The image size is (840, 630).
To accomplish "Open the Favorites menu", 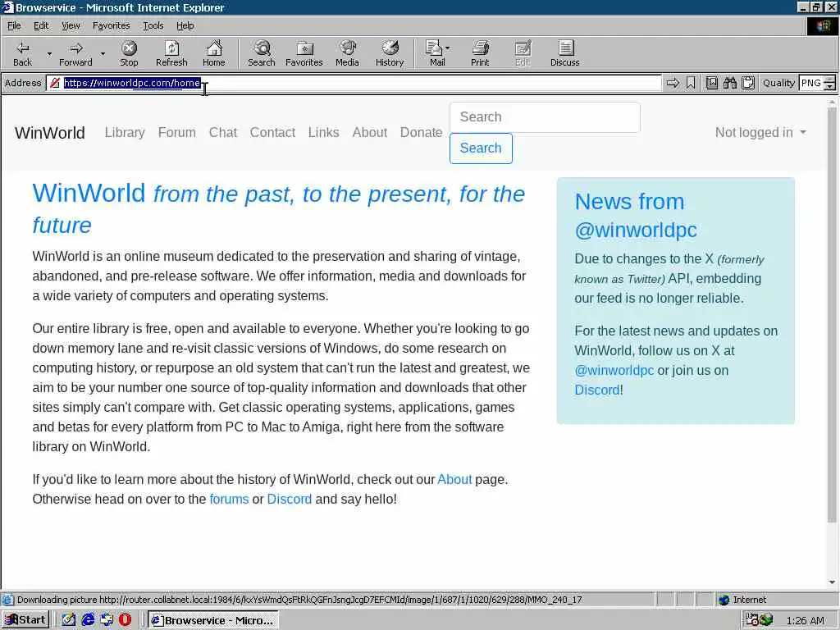I will pyautogui.click(x=111, y=25).
